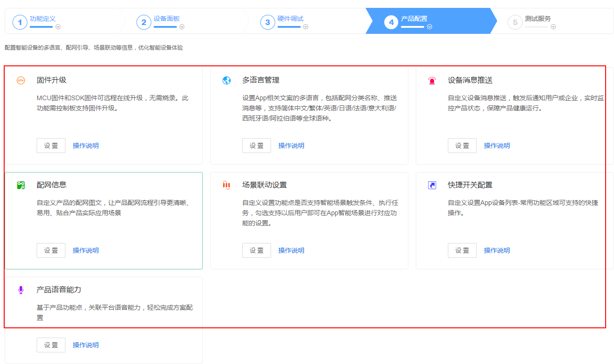Click the purple microphone icon beside 产品语音能力
Viewport: 614px width, 364px height.
point(20,290)
